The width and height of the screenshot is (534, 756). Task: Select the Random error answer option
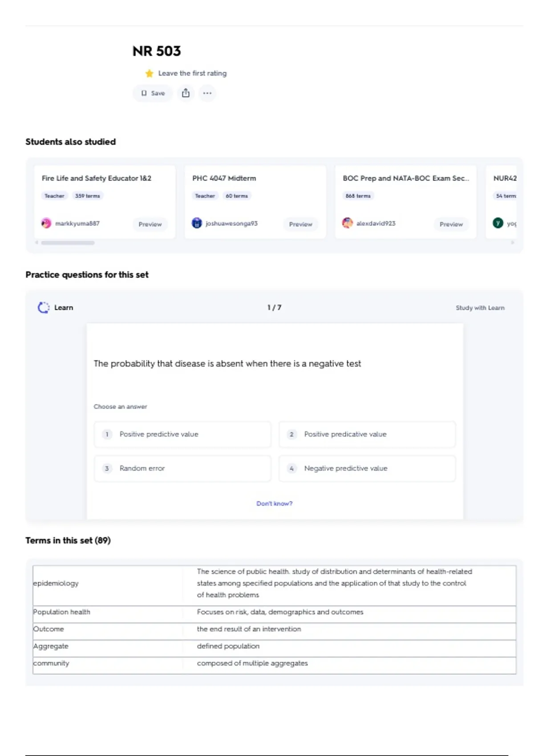(182, 468)
